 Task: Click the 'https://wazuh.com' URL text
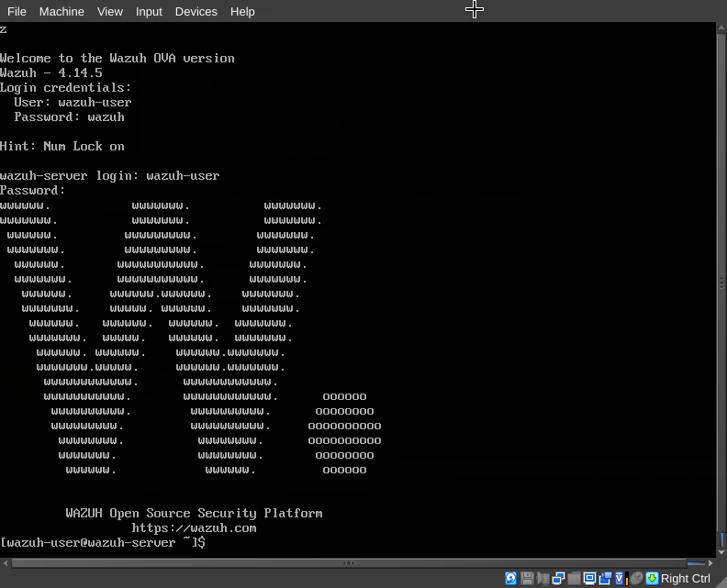[194, 527]
